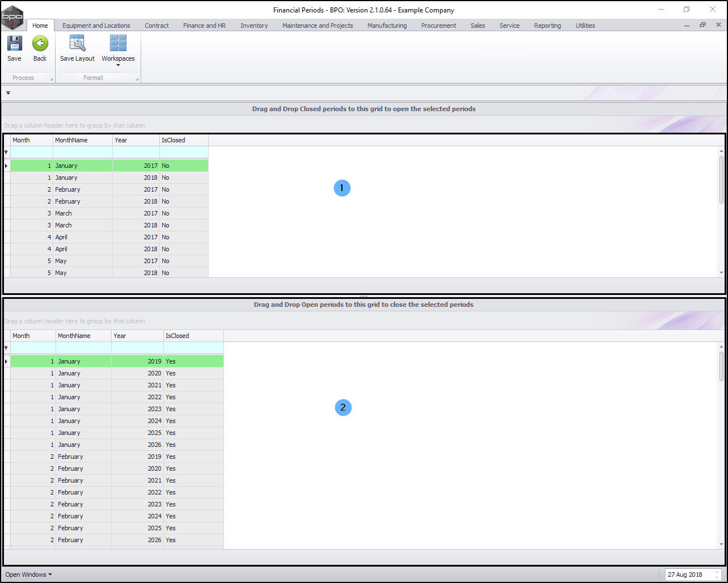Restore the inner document window
The height and width of the screenshot is (583, 728).
[702, 26]
